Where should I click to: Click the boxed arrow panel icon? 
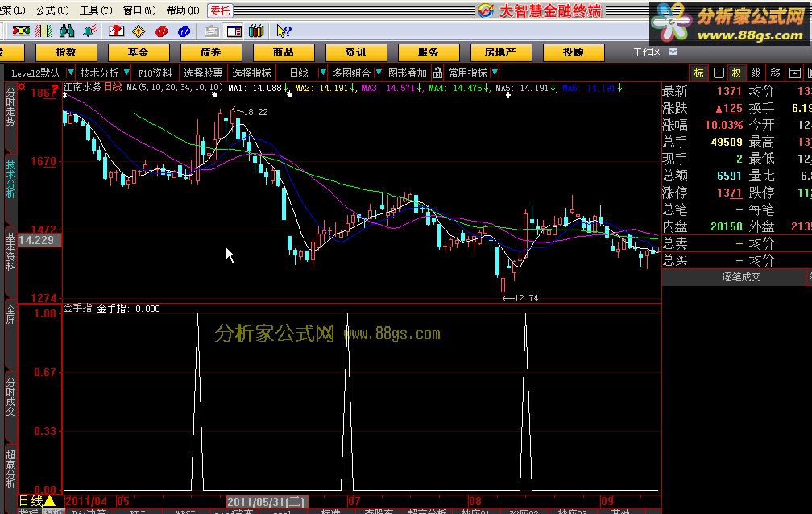pos(795,73)
